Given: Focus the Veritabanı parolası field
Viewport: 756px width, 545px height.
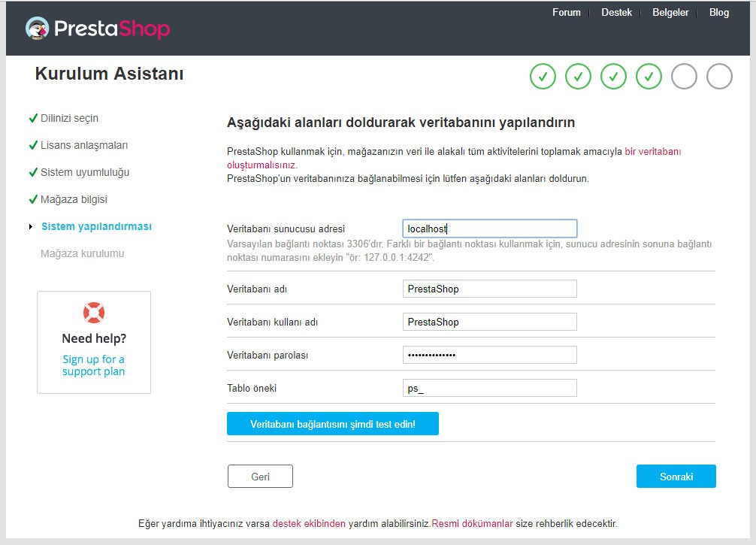Looking at the screenshot, I should point(490,355).
